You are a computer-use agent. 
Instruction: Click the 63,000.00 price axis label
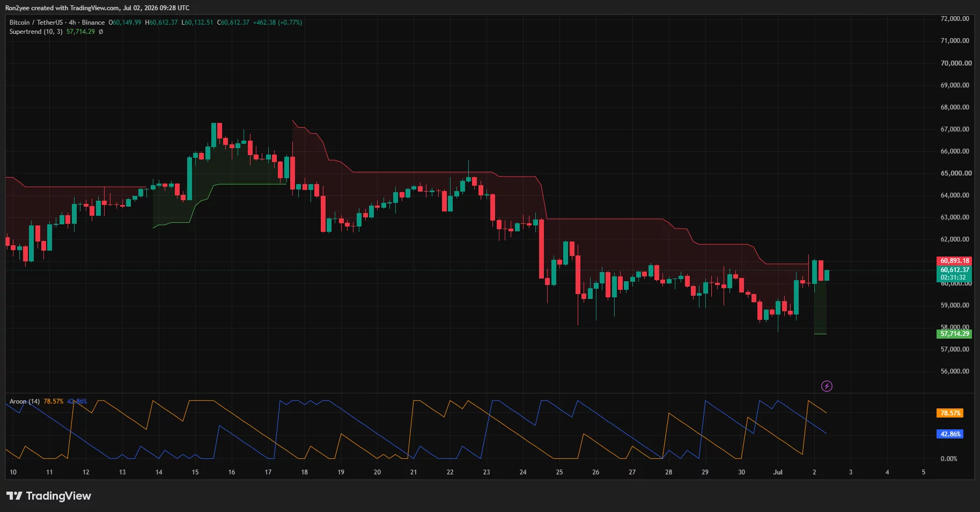click(x=955, y=217)
